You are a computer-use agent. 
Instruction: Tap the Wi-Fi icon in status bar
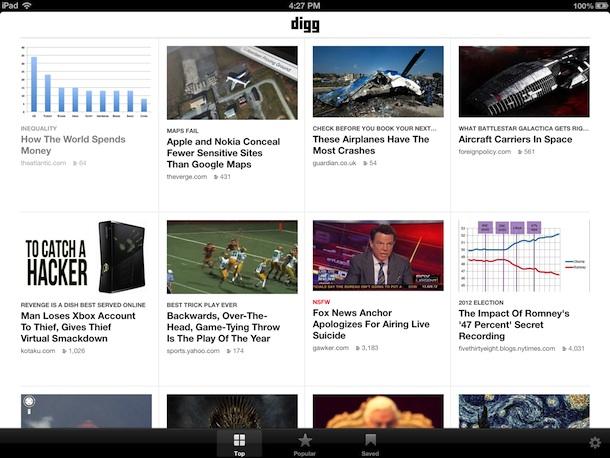point(27,5)
